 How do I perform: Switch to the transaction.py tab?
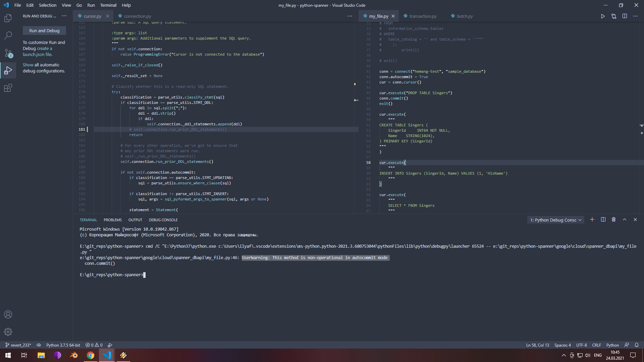(423, 16)
